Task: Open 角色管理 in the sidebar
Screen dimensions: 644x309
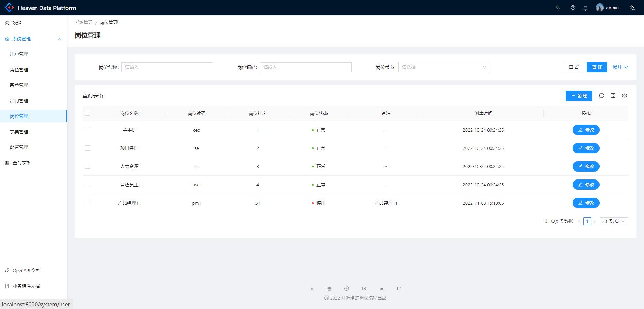Action: (x=33, y=70)
